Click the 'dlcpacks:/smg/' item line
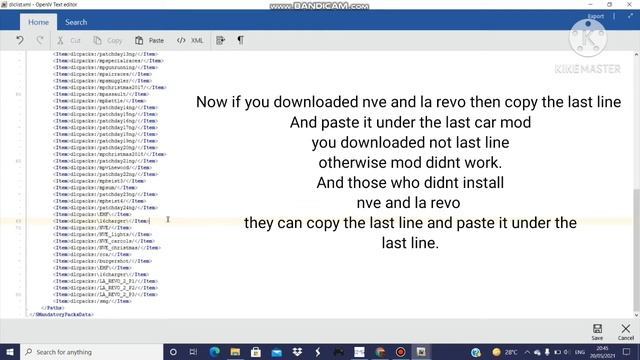640x360 pixels. (x=92, y=301)
